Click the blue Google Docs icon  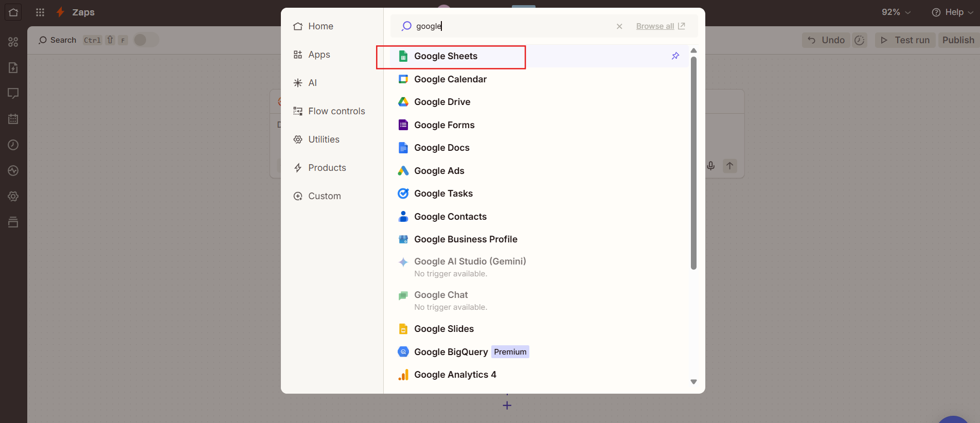[403, 148]
